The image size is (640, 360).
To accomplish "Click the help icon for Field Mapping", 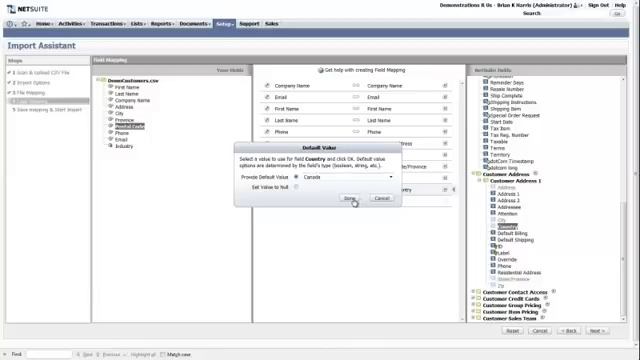I will pos(321,70).
